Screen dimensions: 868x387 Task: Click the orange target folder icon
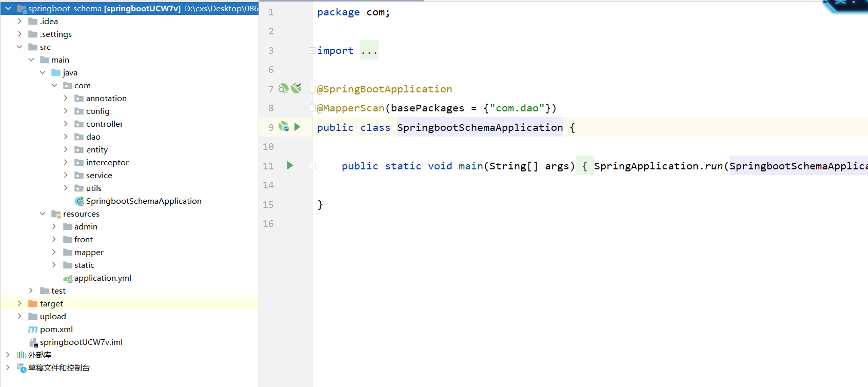33,304
